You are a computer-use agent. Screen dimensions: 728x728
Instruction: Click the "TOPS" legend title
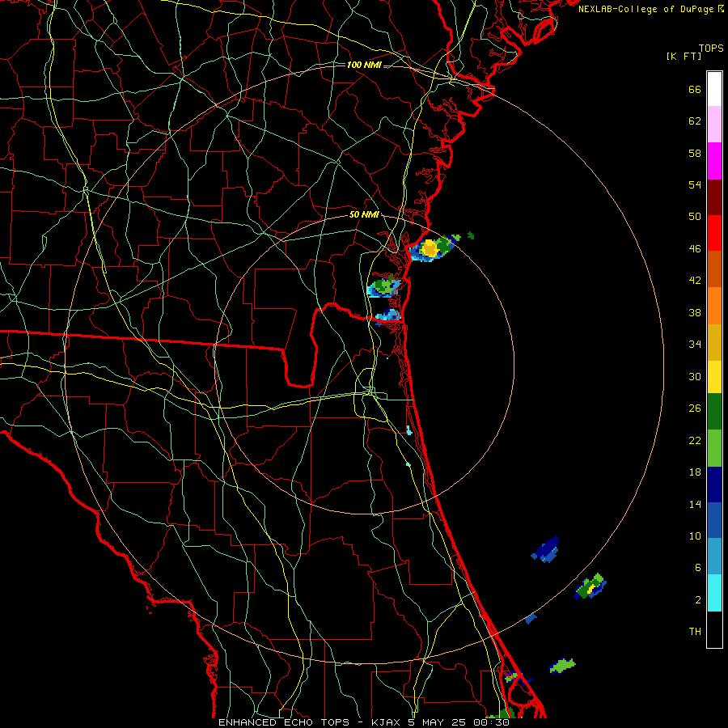tap(711, 48)
